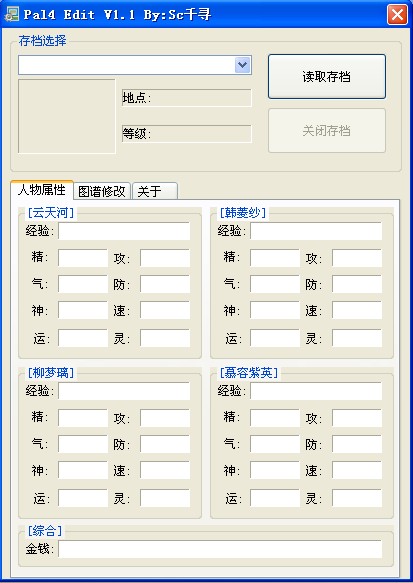Click 慕容紫英's 神 input field

pos(275,470)
